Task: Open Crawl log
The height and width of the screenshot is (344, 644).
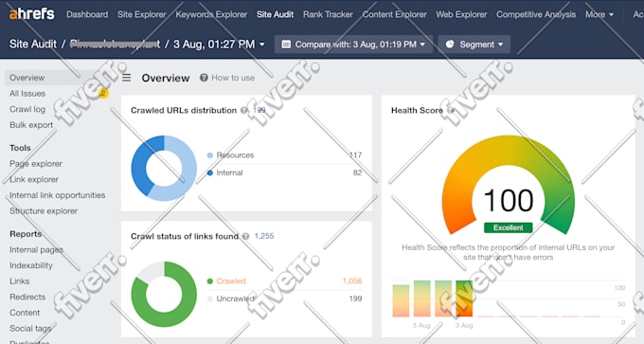Action: pos(27,109)
